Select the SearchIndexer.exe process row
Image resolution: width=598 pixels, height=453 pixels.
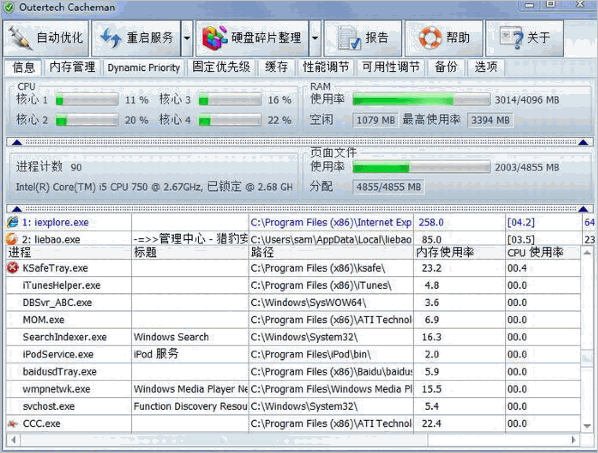293,337
